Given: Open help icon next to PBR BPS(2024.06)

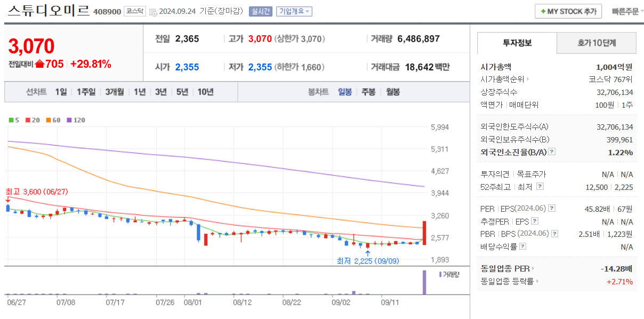Looking at the screenshot, I should point(555,234).
